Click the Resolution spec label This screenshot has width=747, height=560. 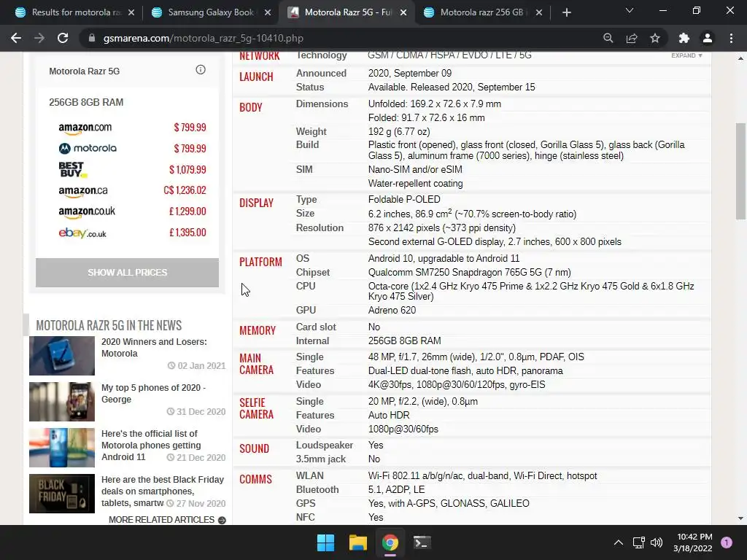[320, 227]
